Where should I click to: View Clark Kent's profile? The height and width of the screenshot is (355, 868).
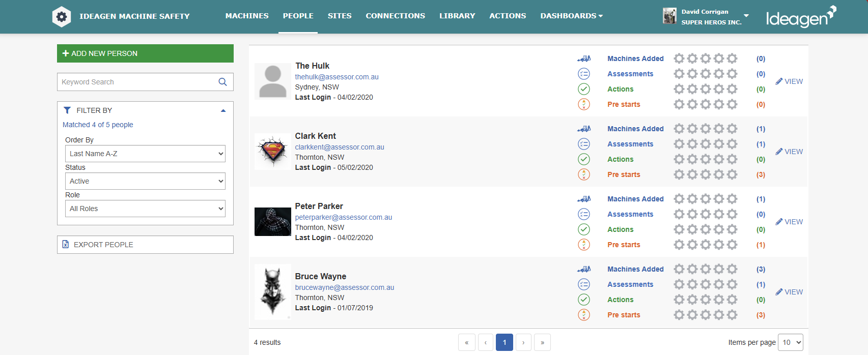tap(789, 152)
